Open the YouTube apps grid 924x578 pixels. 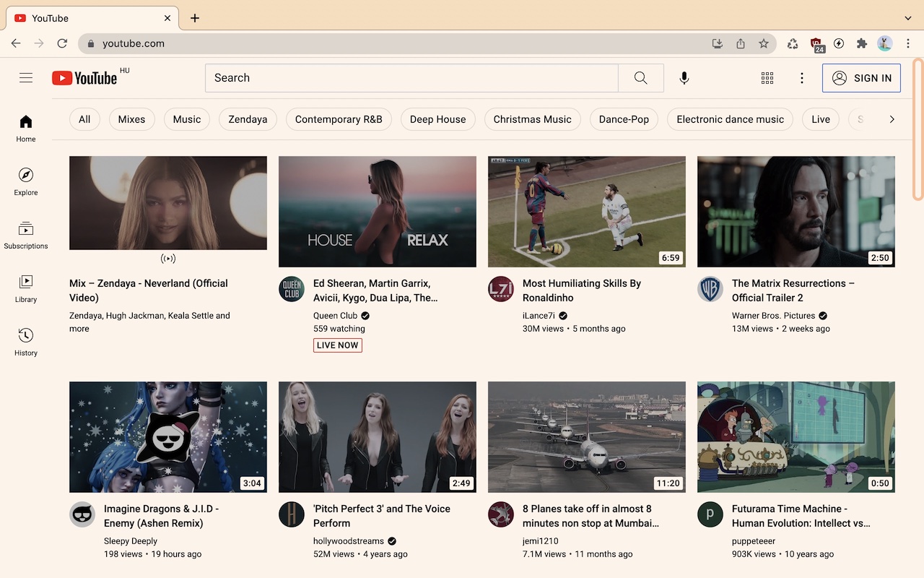click(x=767, y=78)
